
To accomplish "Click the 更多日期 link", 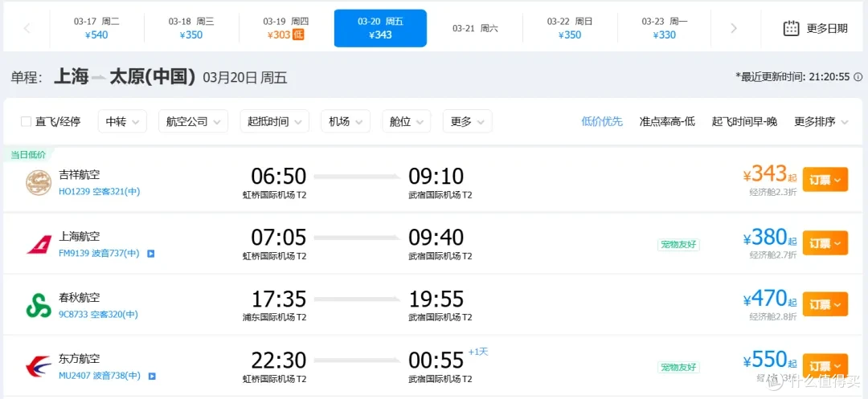I will (827, 29).
